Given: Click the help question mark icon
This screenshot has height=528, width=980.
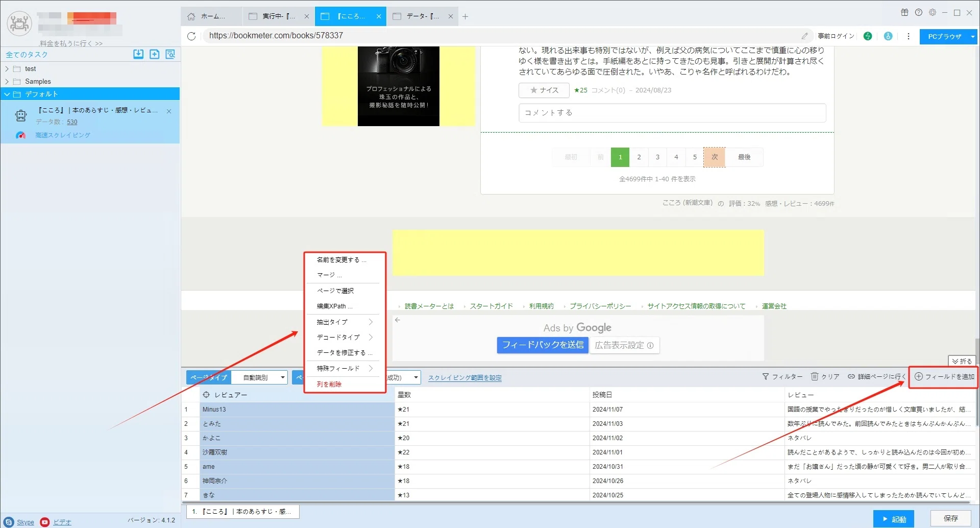Looking at the screenshot, I should 918,13.
